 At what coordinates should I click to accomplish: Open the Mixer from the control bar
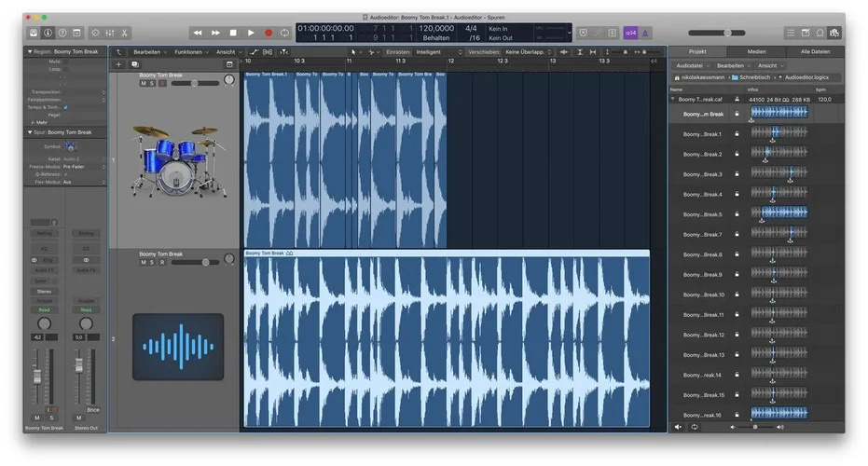[x=109, y=33]
